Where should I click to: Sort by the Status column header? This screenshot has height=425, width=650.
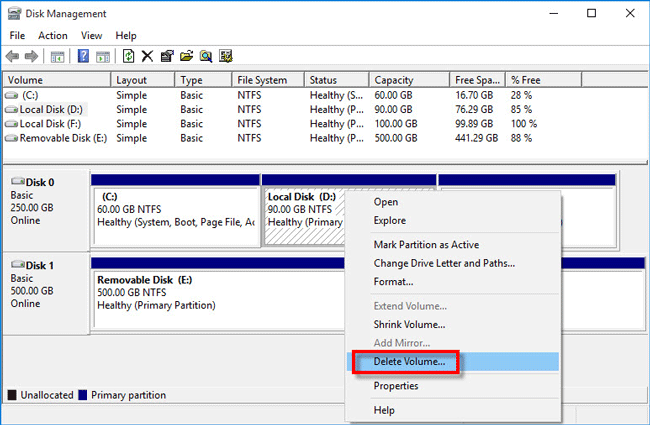[337, 80]
